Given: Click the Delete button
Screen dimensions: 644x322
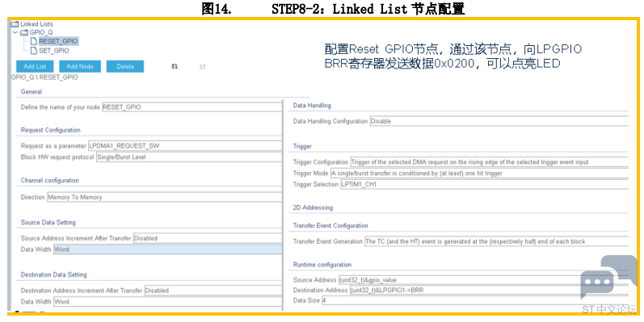Looking at the screenshot, I should coord(125,66).
